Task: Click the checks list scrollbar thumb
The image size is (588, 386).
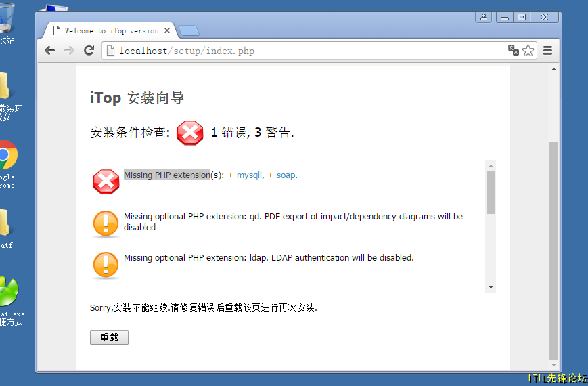Action: (x=491, y=192)
